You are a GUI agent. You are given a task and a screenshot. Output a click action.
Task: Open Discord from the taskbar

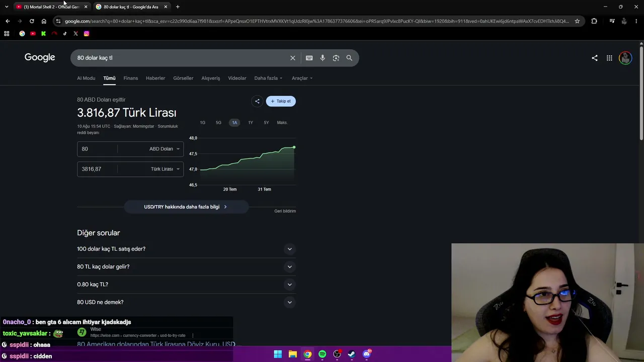367,354
